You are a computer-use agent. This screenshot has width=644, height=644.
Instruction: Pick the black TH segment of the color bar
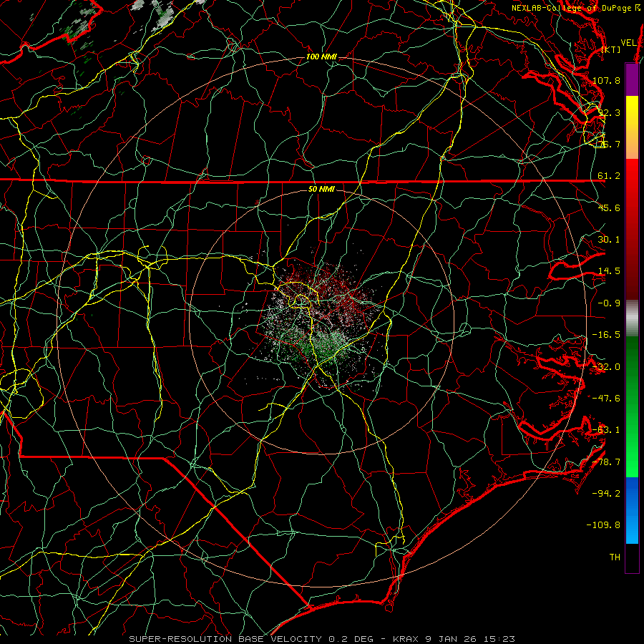[x=632, y=557]
